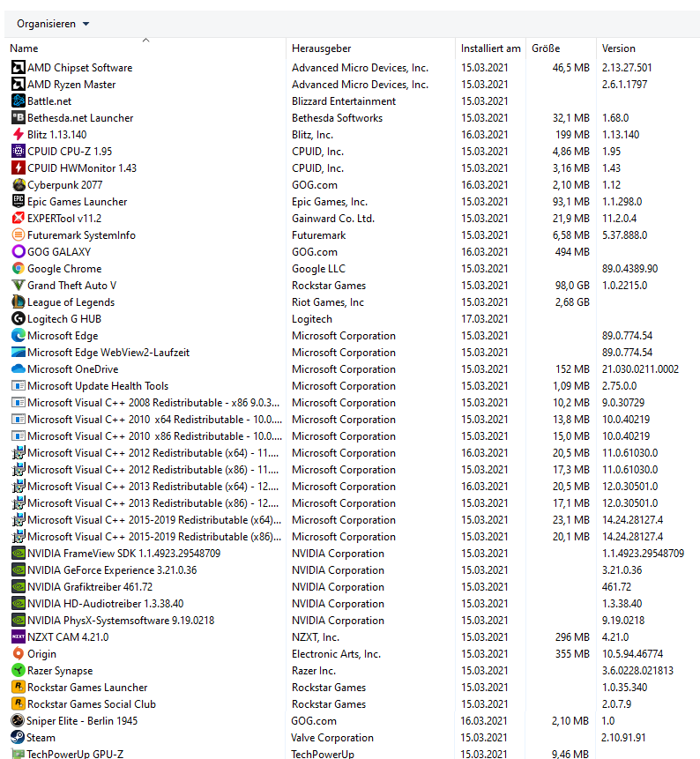Click the Google Chrome icon
Screen dimensions: 700x759
point(19,268)
